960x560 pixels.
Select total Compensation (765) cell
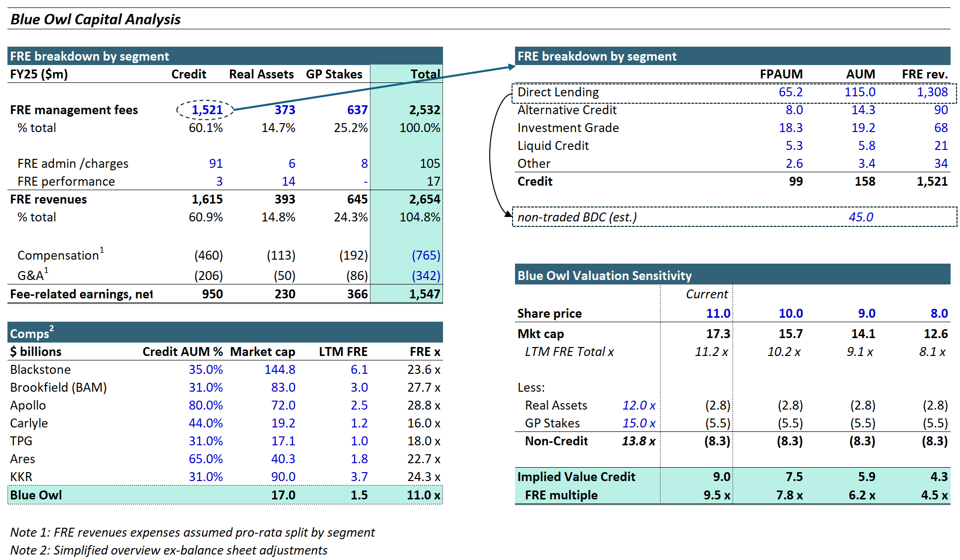click(x=426, y=256)
